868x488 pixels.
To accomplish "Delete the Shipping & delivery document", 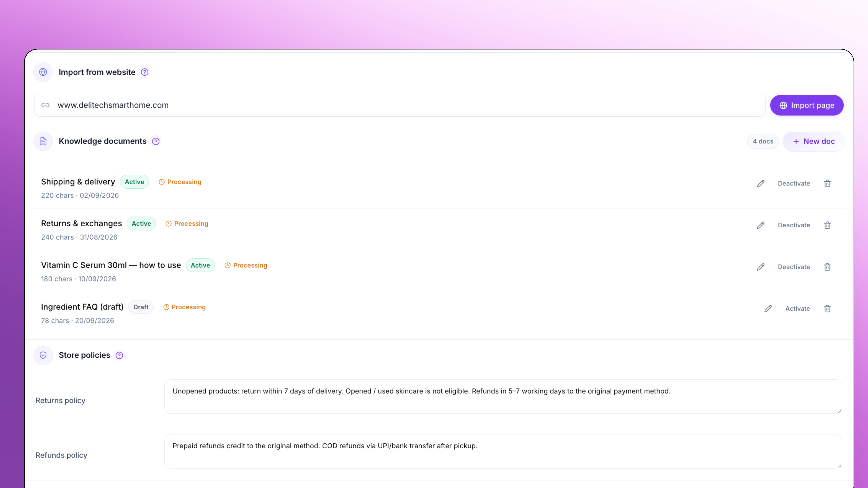I will (827, 183).
